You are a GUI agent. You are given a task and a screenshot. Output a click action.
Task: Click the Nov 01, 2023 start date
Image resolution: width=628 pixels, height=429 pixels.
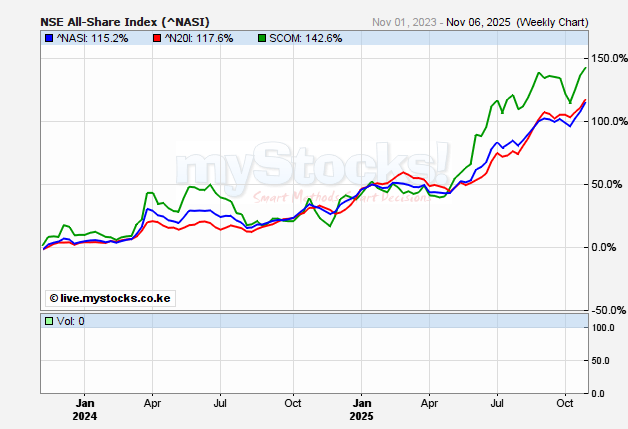tap(405, 21)
